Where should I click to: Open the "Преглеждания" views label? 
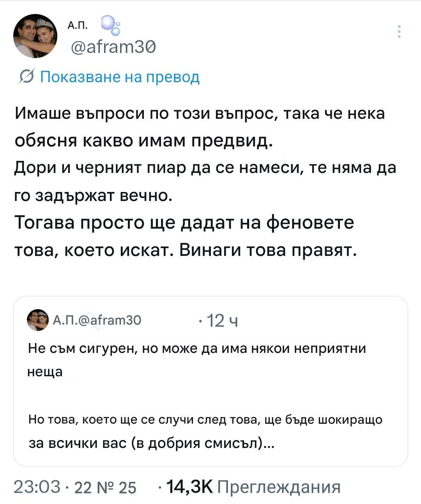[x=278, y=487]
